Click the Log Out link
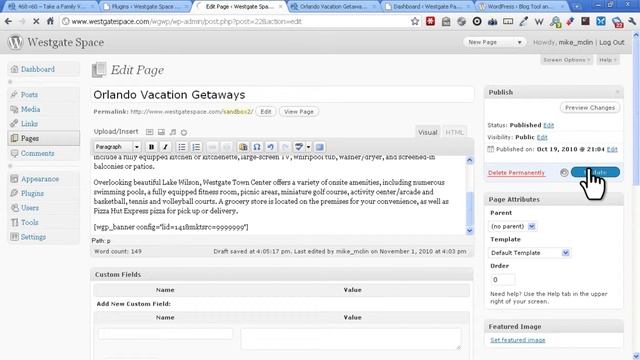The width and height of the screenshot is (640, 360). [611, 42]
